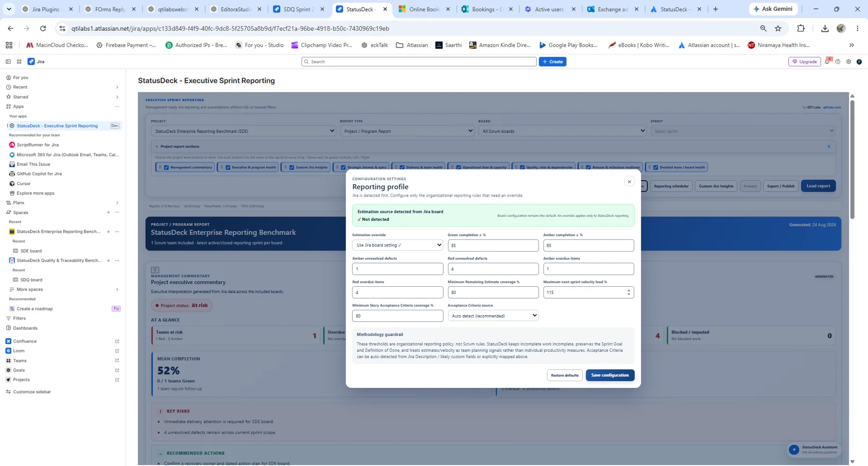Click Reporting scheduler button

pos(671,186)
